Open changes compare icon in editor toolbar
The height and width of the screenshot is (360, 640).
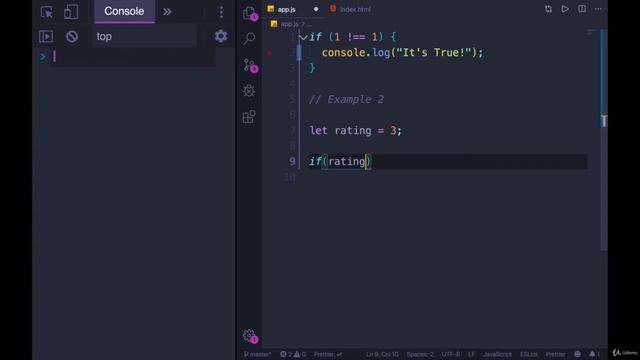(548, 9)
